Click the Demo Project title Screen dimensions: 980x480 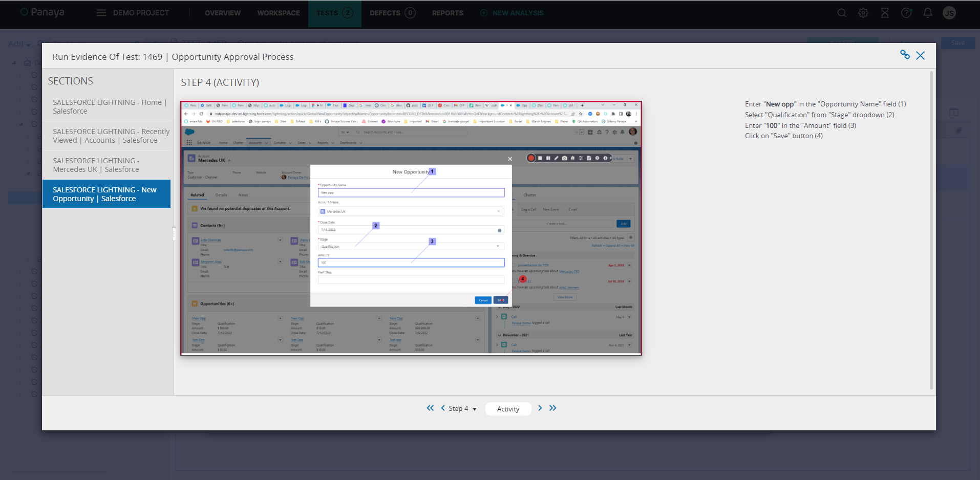pos(141,13)
